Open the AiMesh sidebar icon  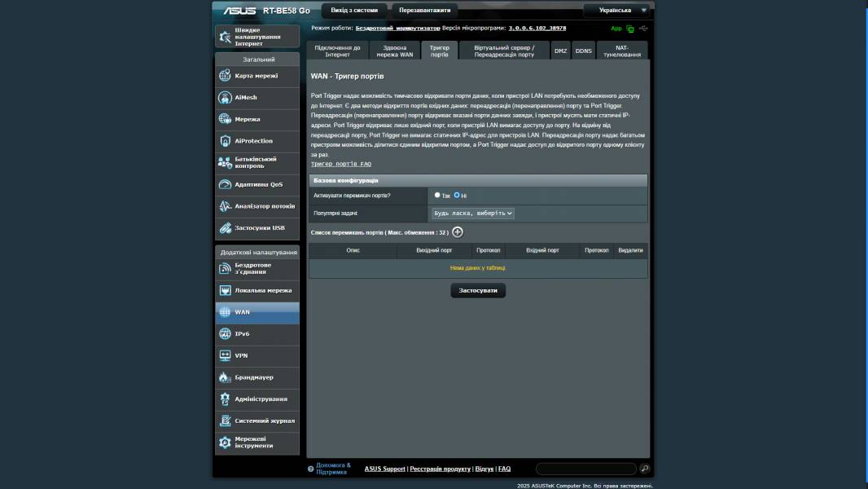pos(226,97)
